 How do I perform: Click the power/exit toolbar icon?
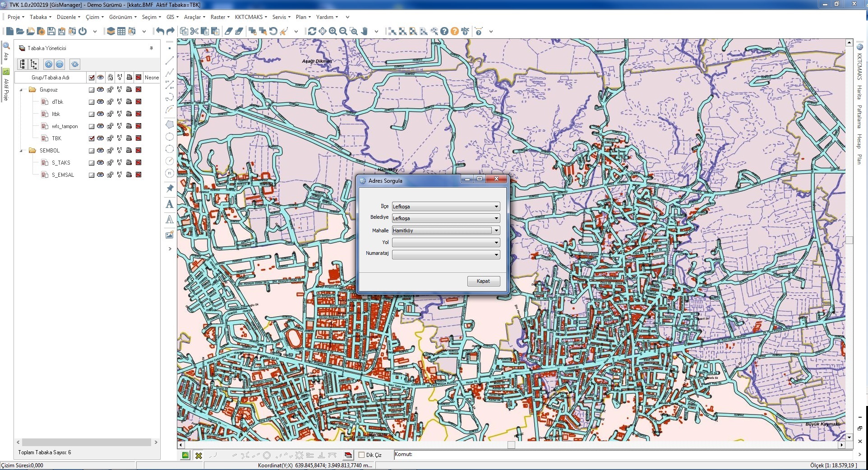[83, 31]
